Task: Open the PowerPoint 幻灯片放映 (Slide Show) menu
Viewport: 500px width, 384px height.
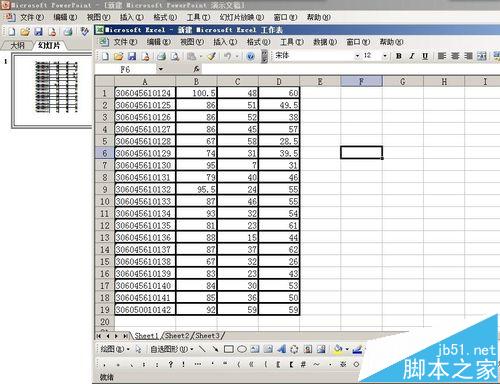Action: (x=242, y=17)
